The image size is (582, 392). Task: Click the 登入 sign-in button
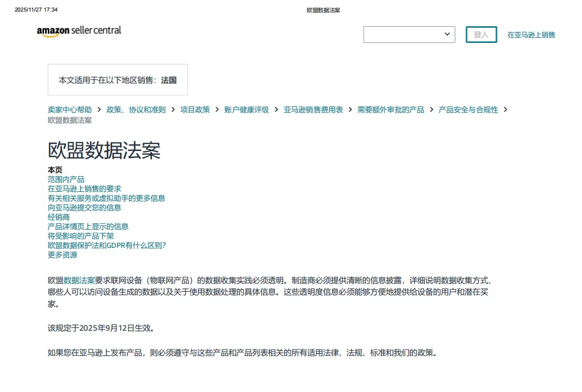click(481, 35)
